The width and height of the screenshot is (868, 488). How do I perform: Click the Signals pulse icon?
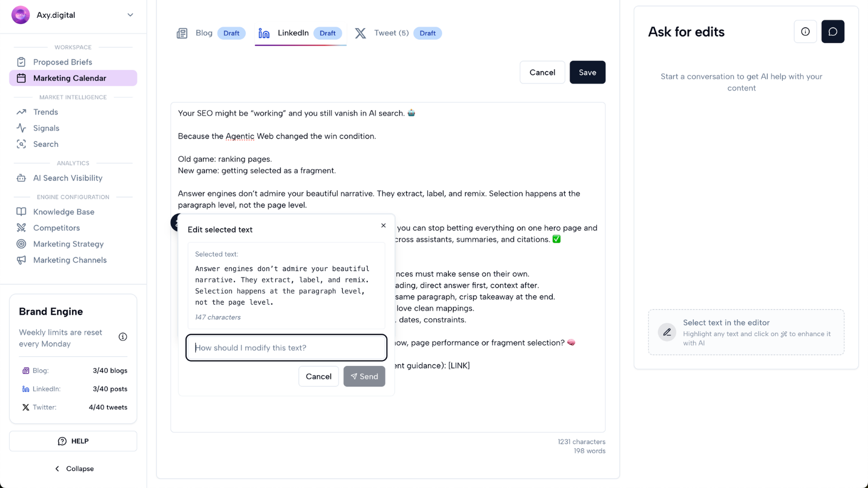[x=21, y=128]
